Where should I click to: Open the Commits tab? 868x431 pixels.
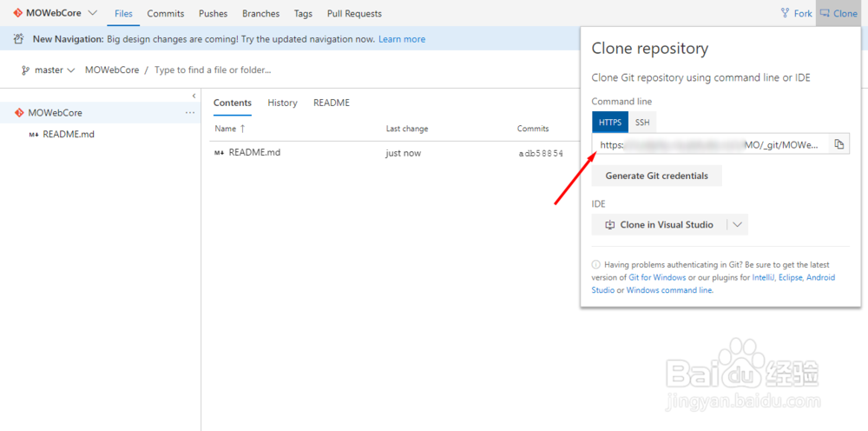[x=166, y=14]
